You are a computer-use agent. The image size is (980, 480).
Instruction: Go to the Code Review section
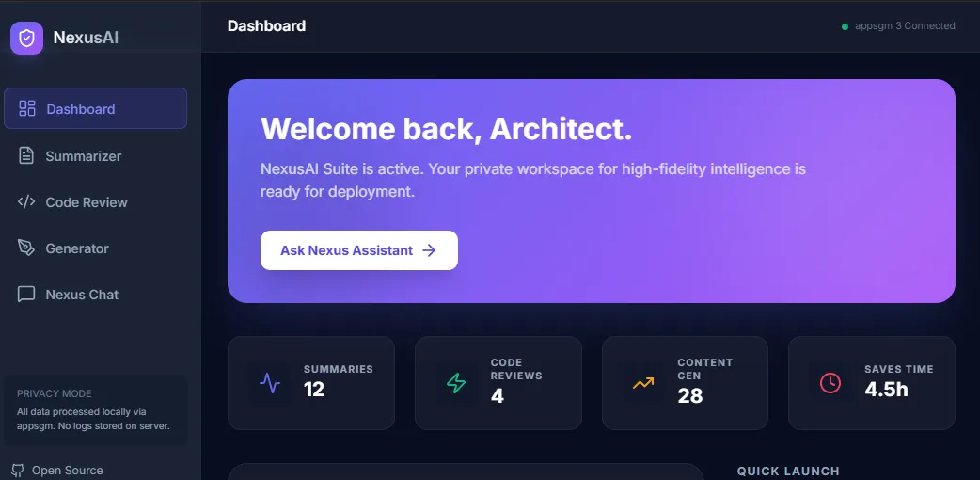click(87, 202)
